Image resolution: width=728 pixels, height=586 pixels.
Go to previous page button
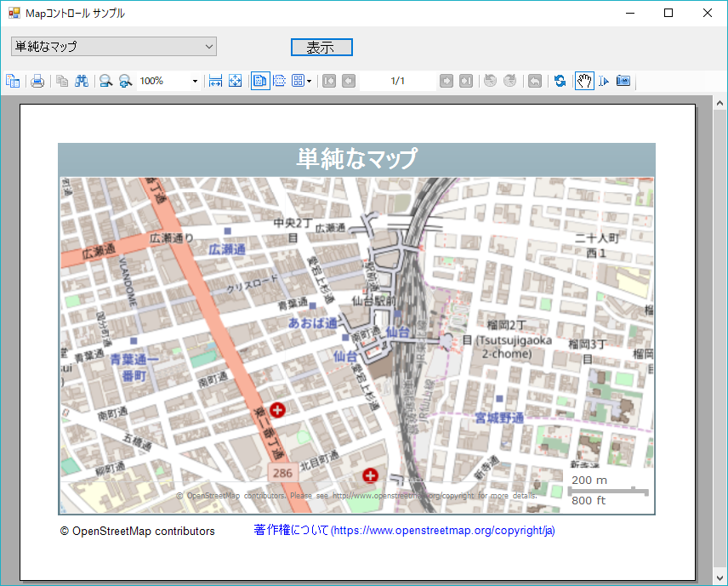[349, 81]
